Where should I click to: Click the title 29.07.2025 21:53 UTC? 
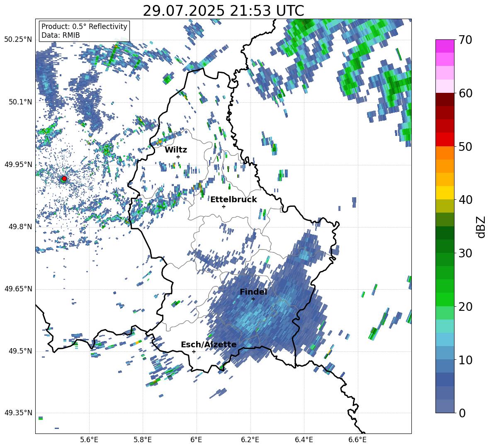coord(223,11)
